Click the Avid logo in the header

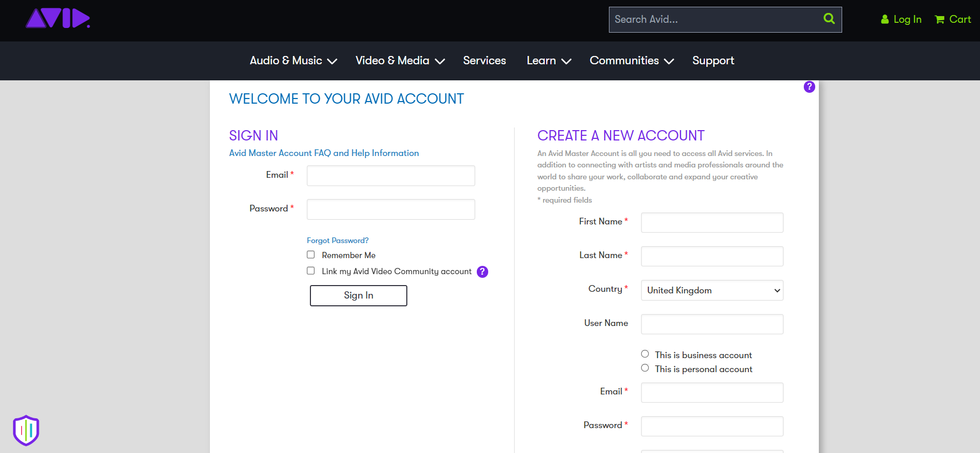pyautogui.click(x=58, y=19)
